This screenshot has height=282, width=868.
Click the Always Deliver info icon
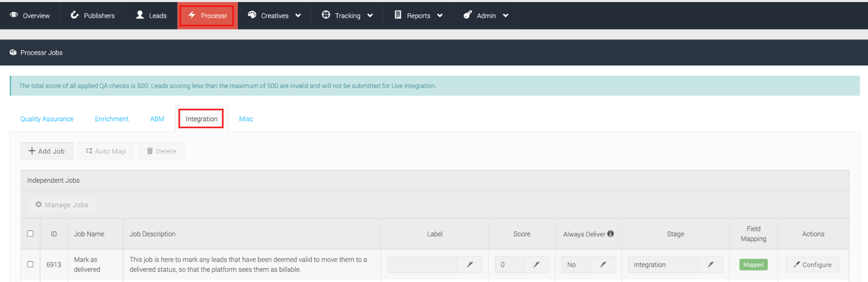(610, 233)
